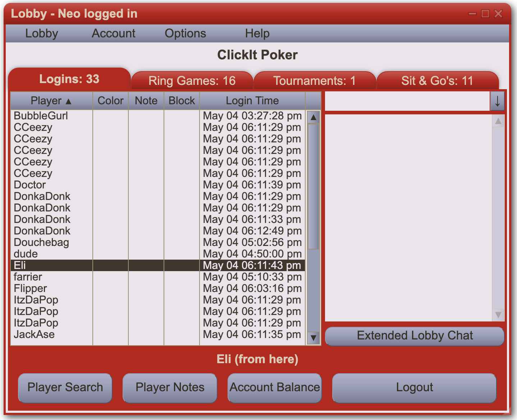Click the Player Search button
The width and height of the screenshot is (517, 420).
click(x=65, y=388)
